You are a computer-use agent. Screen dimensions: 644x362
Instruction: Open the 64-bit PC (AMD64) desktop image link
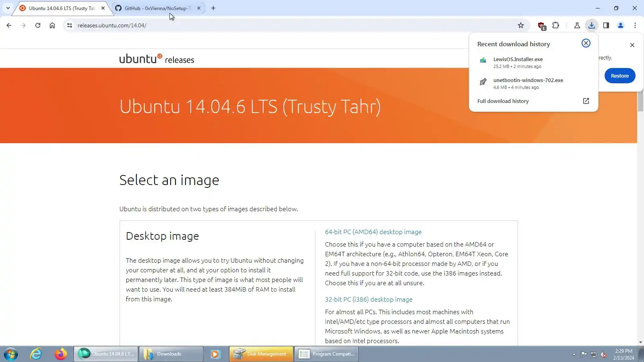(x=373, y=232)
